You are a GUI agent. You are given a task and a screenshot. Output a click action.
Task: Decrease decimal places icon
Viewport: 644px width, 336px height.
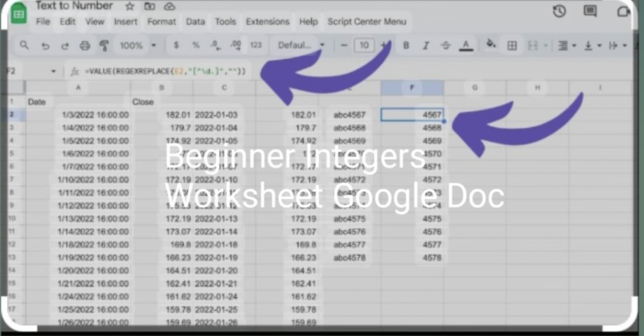pyautogui.click(x=215, y=45)
